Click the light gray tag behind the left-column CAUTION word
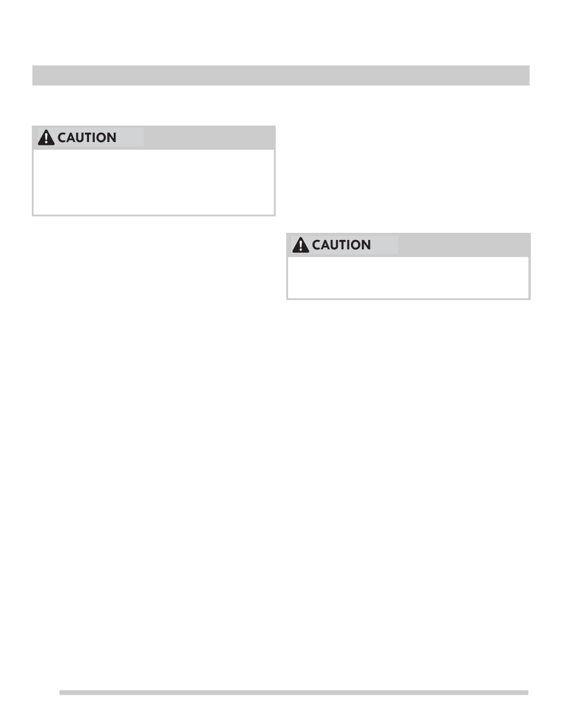 pos(91,137)
